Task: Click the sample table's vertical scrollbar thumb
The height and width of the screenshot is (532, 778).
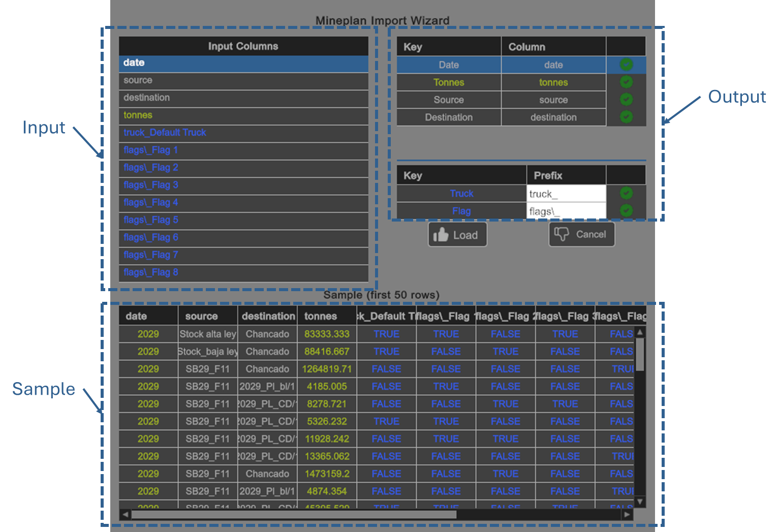Action: pyautogui.click(x=640, y=354)
